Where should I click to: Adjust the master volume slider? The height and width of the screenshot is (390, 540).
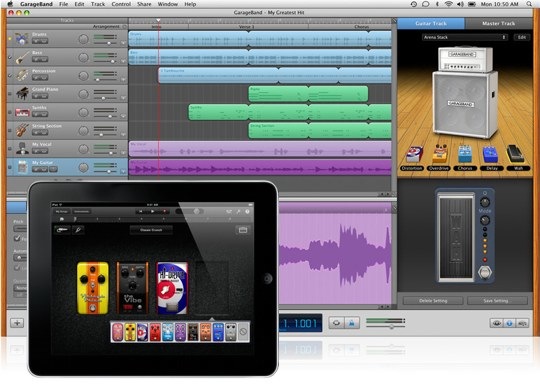(385, 327)
